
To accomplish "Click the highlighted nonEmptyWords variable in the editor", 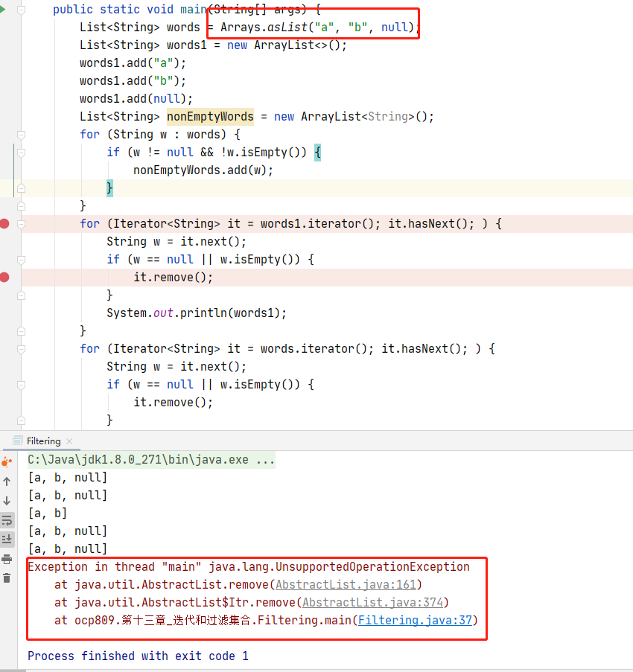I will point(209,117).
